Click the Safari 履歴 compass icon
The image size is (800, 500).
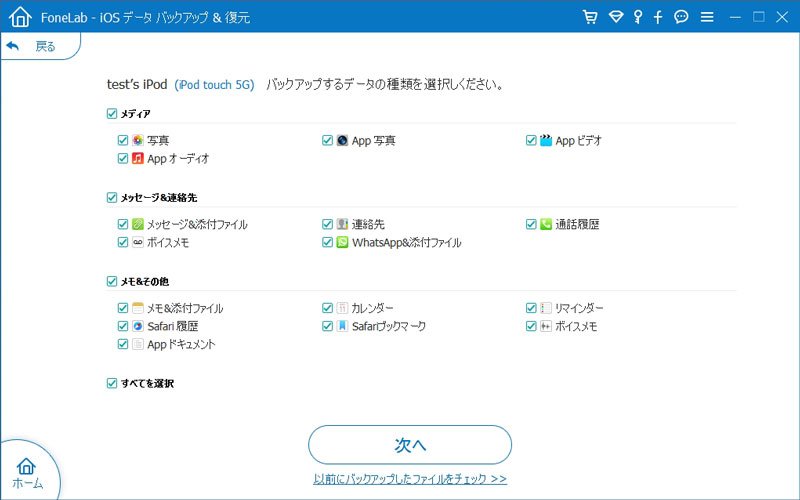coord(138,326)
